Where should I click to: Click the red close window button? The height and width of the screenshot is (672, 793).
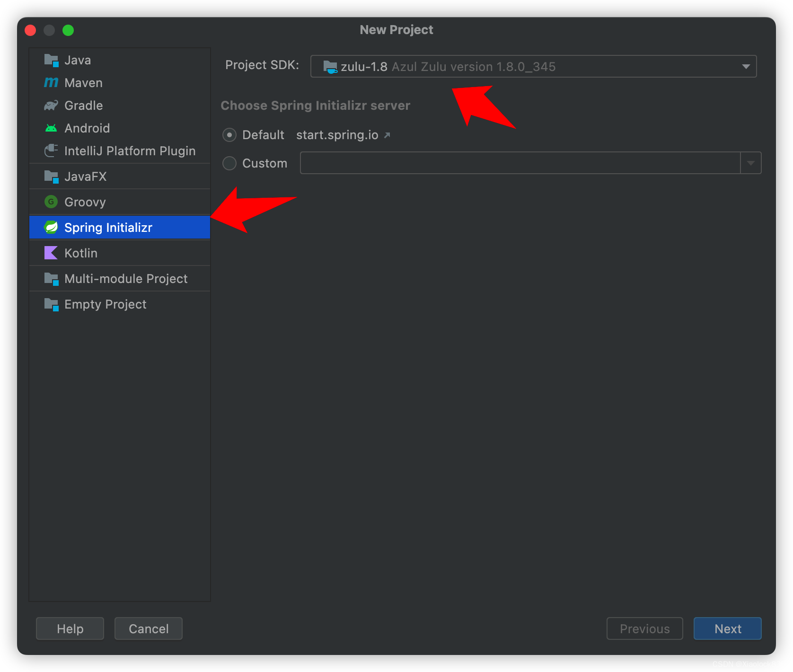tap(30, 30)
